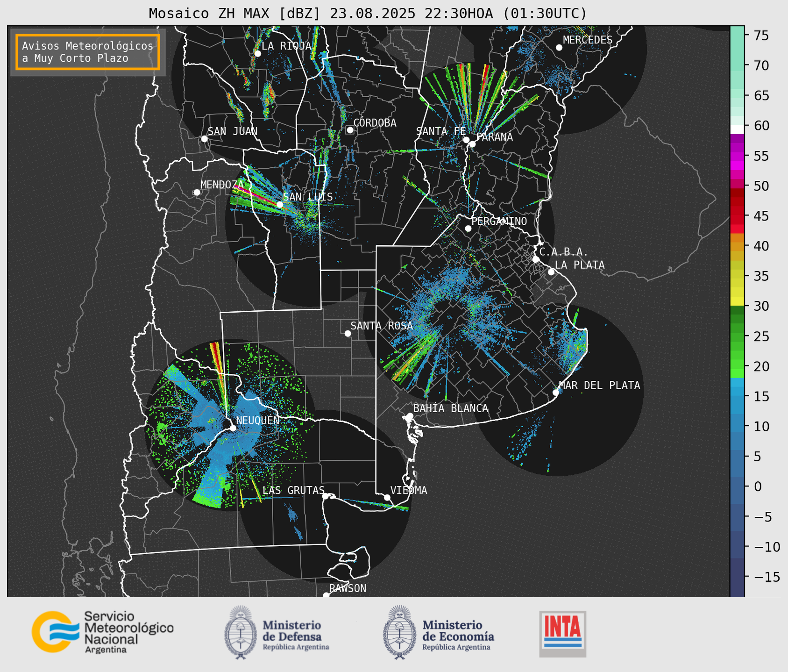The image size is (788, 672).
Task: Click the Pergamino city label
Action: point(499,221)
